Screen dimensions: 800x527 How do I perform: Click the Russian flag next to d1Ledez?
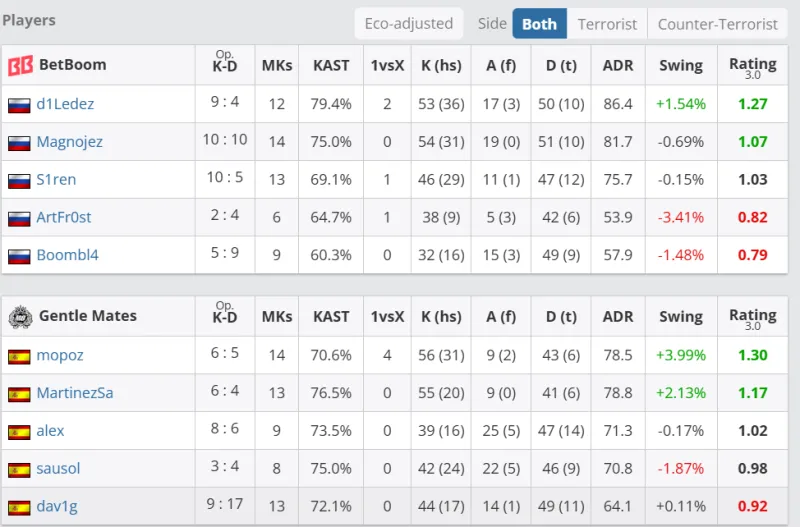tap(19, 105)
